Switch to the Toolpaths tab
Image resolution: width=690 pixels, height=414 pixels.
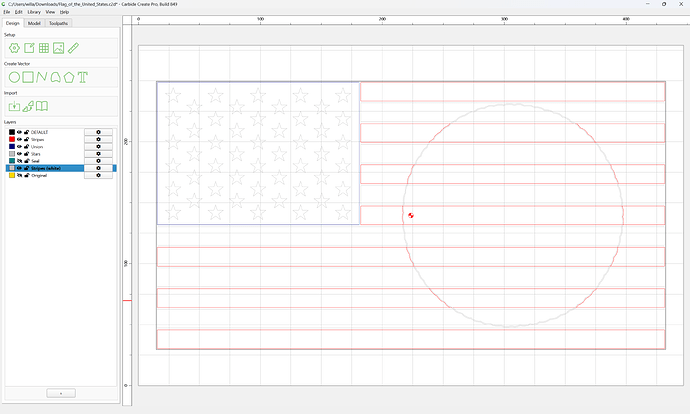click(x=58, y=23)
